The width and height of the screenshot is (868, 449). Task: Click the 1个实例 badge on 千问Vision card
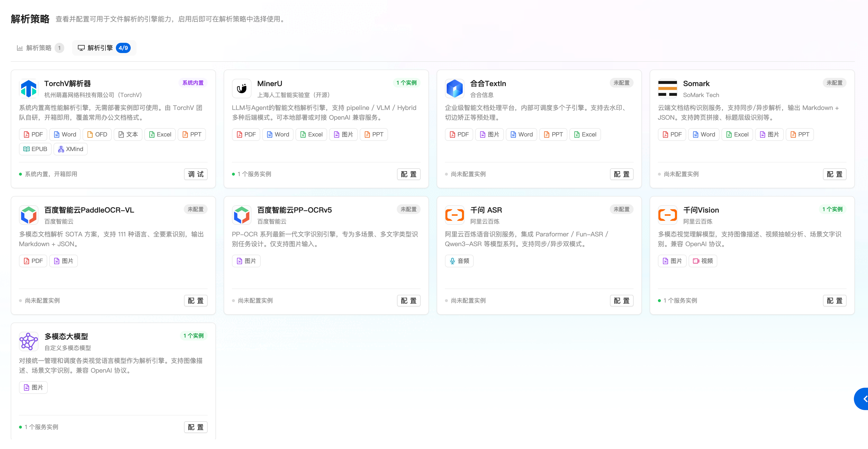[x=832, y=209]
